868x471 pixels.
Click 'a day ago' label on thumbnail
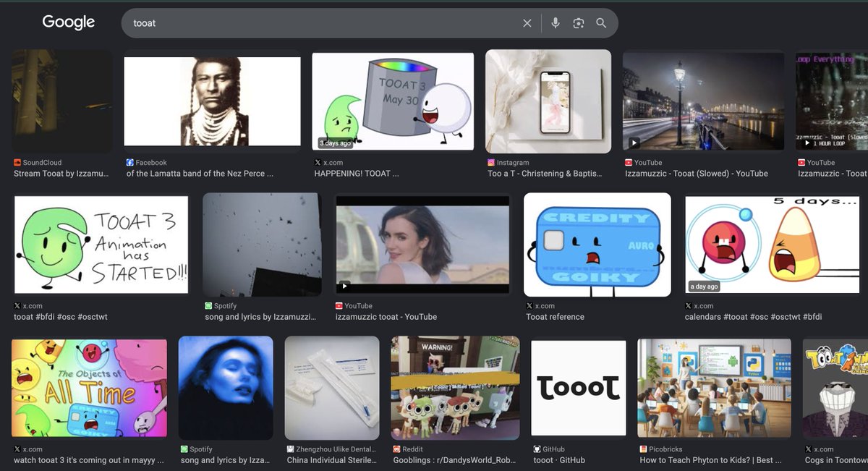705,287
